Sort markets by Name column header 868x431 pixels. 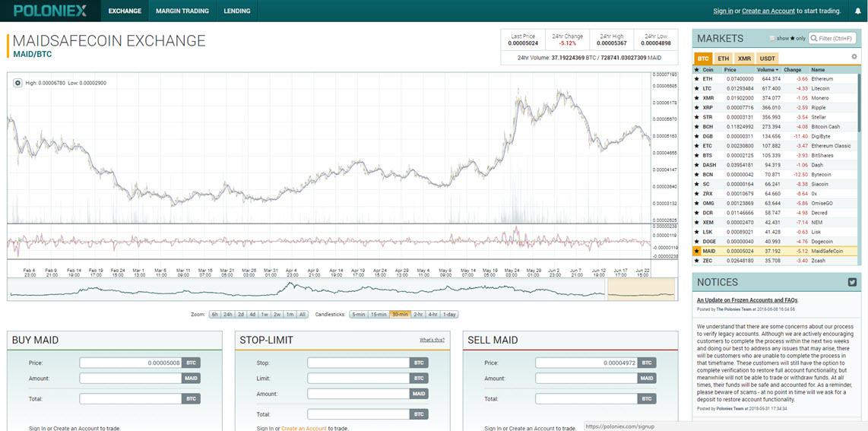point(818,70)
